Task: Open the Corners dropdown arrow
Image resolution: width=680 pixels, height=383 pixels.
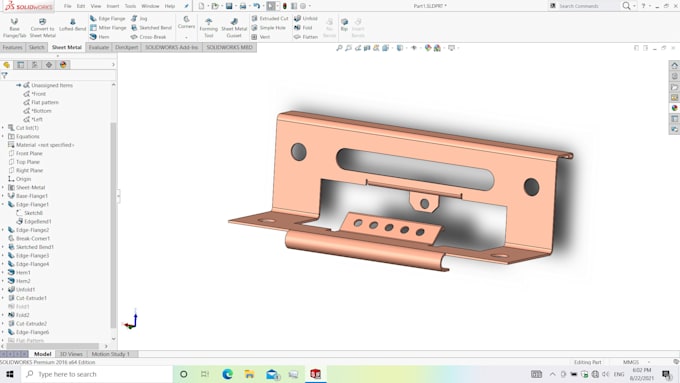Action: coord(186,37)
